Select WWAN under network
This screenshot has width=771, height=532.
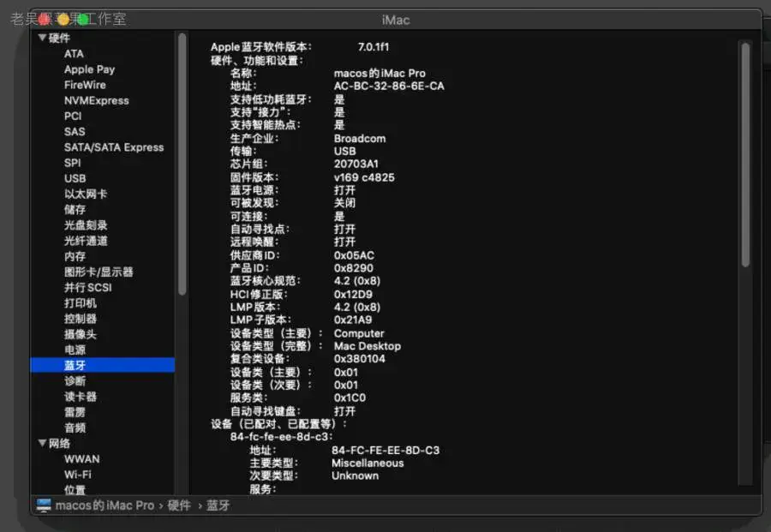pyautogui.click(x=81, y=458)
